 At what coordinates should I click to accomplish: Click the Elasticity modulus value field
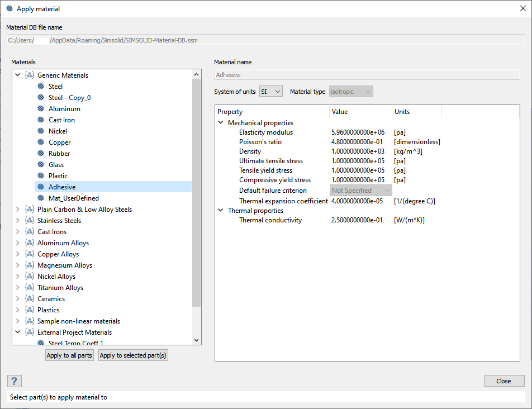click(358, 132)
